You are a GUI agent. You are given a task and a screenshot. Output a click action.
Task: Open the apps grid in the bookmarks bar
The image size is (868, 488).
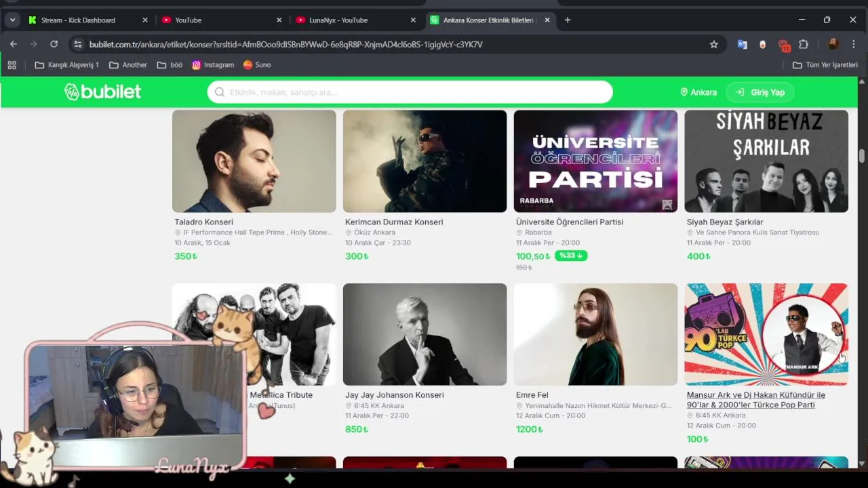tap(12, 65)
